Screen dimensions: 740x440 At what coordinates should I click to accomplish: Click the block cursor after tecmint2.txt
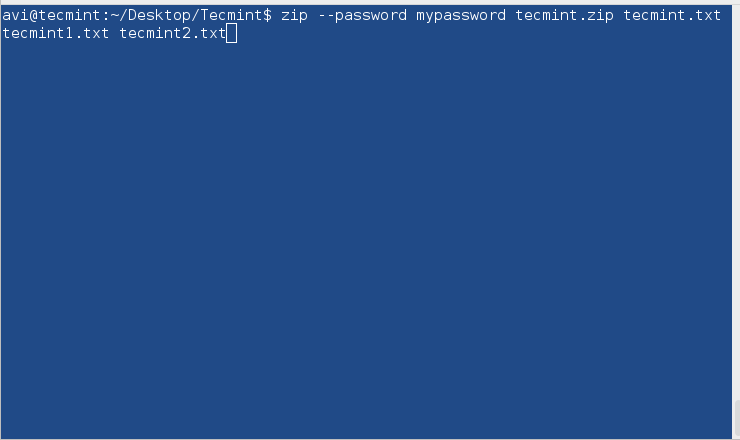point(232,35)
